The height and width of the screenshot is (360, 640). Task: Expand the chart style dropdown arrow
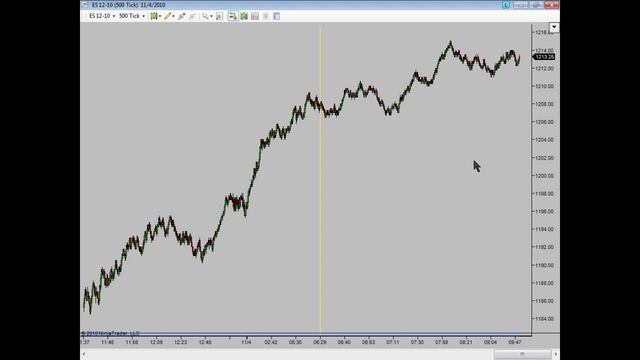pos(160,16)
